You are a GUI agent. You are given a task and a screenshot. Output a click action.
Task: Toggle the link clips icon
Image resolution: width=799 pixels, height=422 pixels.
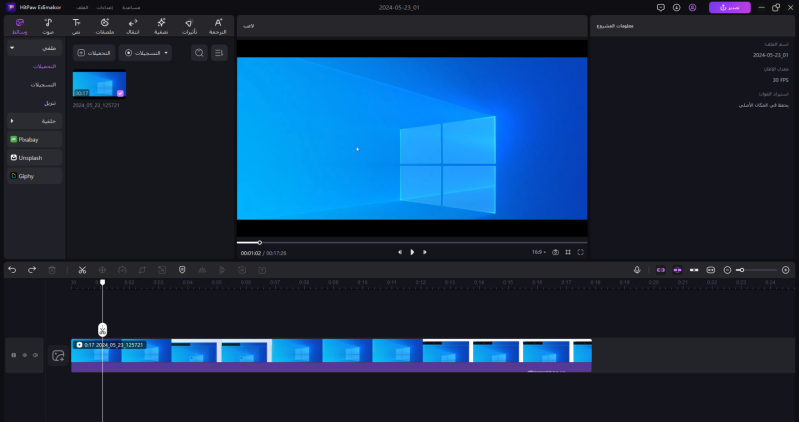pos(694,270)
